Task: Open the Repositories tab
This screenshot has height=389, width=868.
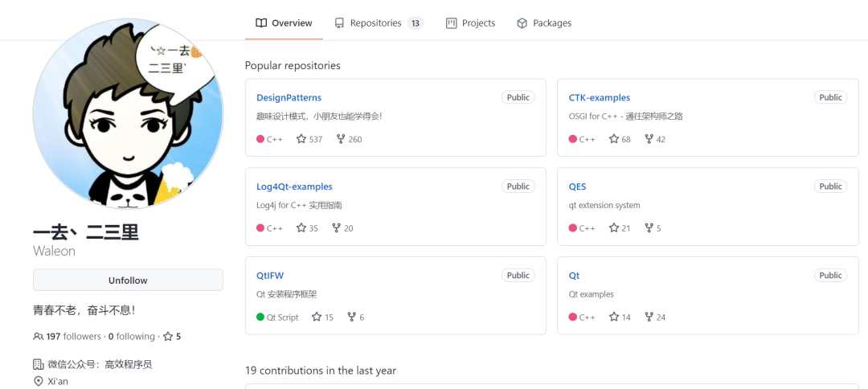Action: point(378,23)
